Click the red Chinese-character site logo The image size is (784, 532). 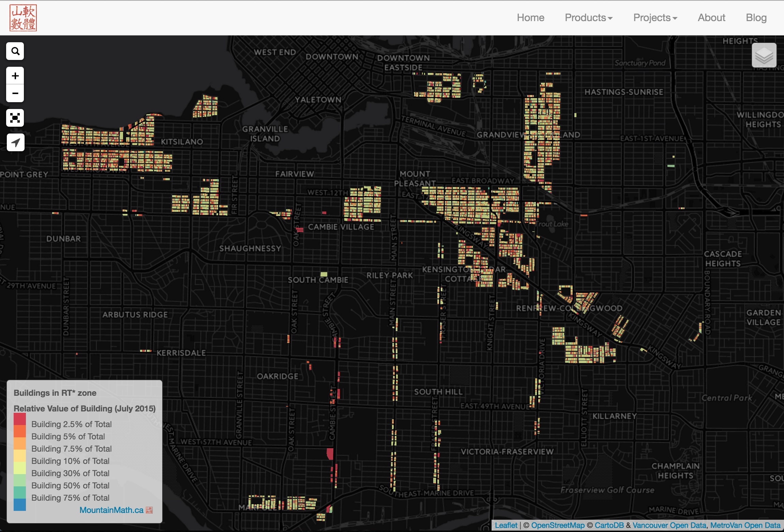tap(23, 18)
